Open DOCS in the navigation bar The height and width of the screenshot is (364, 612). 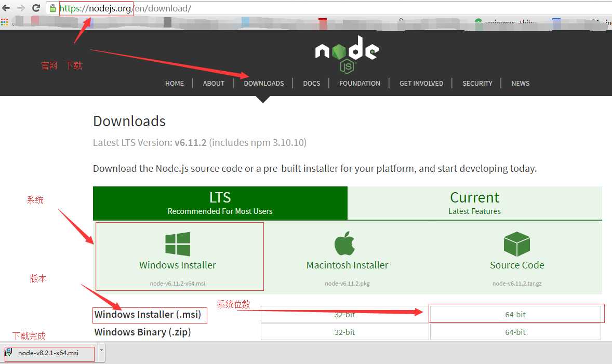tap(312, 84)
